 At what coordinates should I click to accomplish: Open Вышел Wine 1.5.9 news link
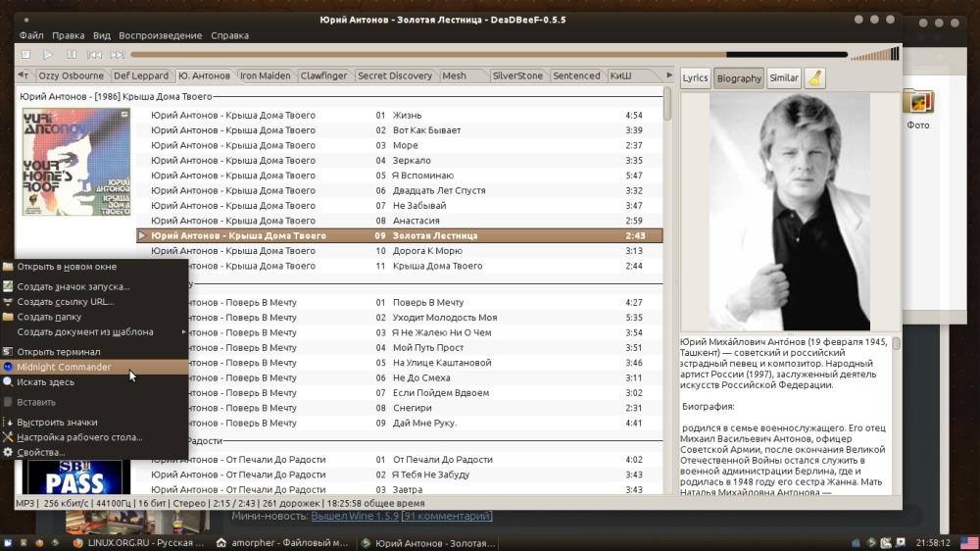tap(355, 516)
